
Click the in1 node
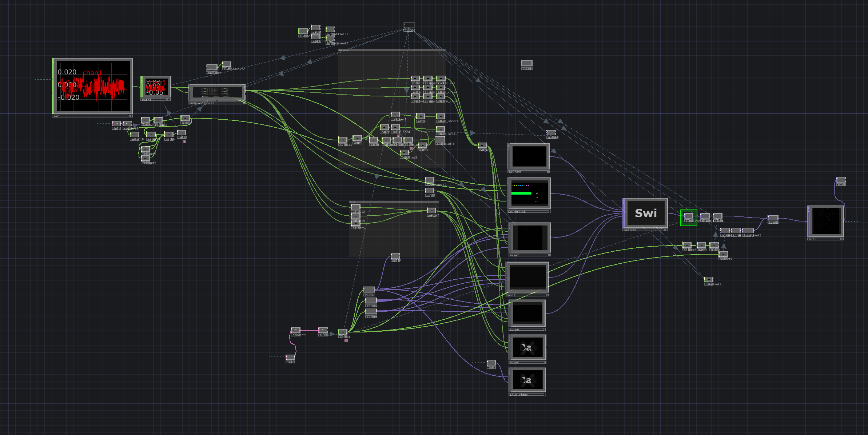click(x=290, y=358)
